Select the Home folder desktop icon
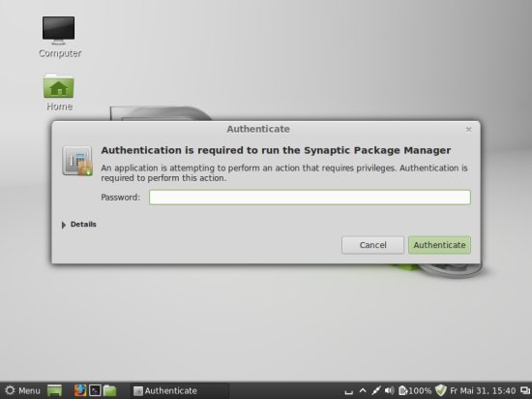This screenshot has height=399, width=532. coord(59,92)
